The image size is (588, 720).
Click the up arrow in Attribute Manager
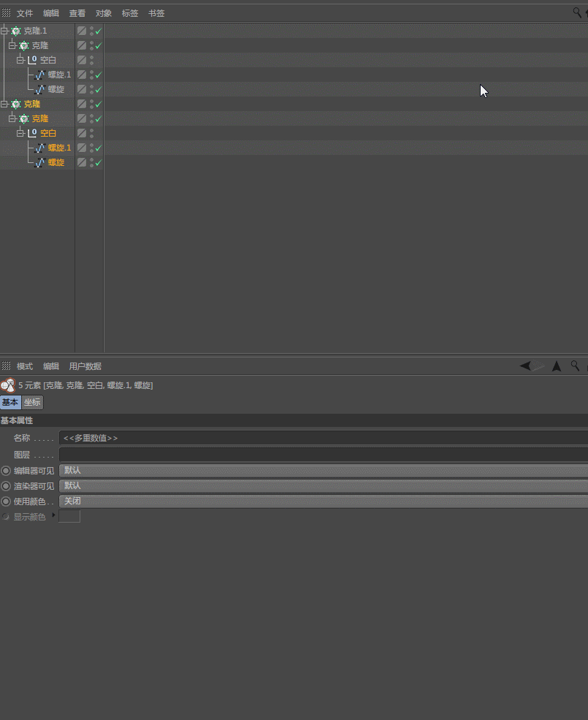tap(557, 365)
